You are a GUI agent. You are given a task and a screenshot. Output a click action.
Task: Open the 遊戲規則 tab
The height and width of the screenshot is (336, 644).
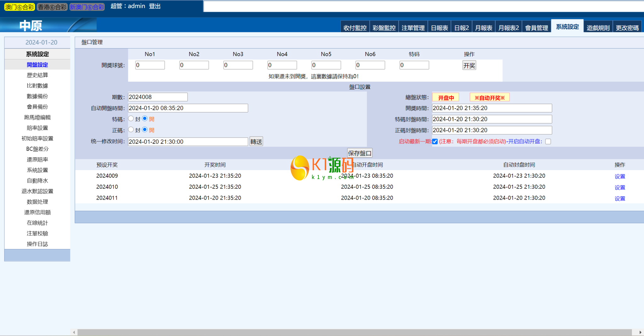598,28
